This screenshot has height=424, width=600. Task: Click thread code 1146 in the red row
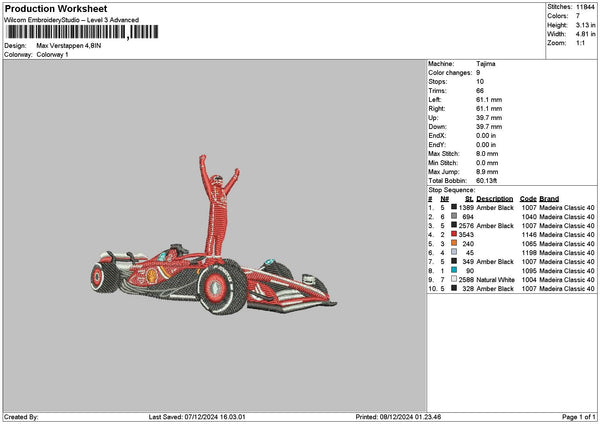[x=529, y=235]
